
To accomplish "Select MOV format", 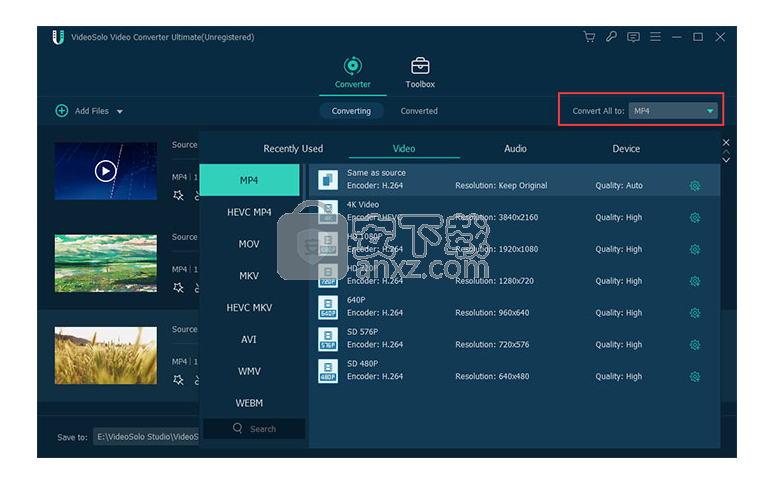I will point(249,244).
